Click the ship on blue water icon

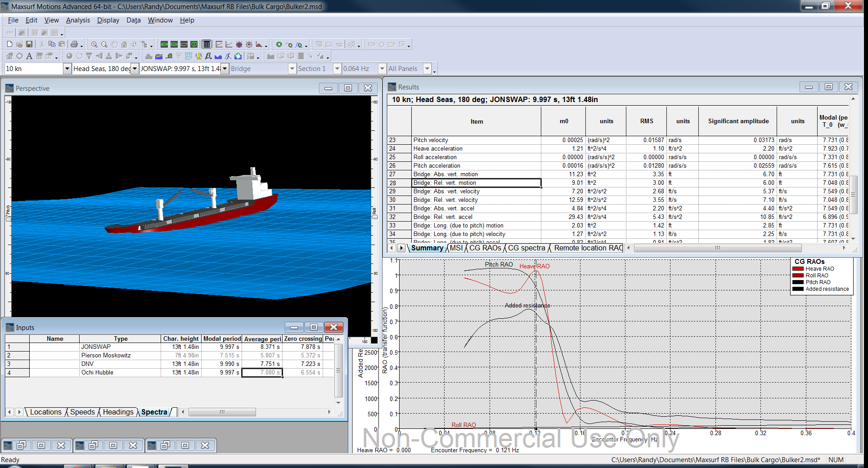[x=159, y=56]
